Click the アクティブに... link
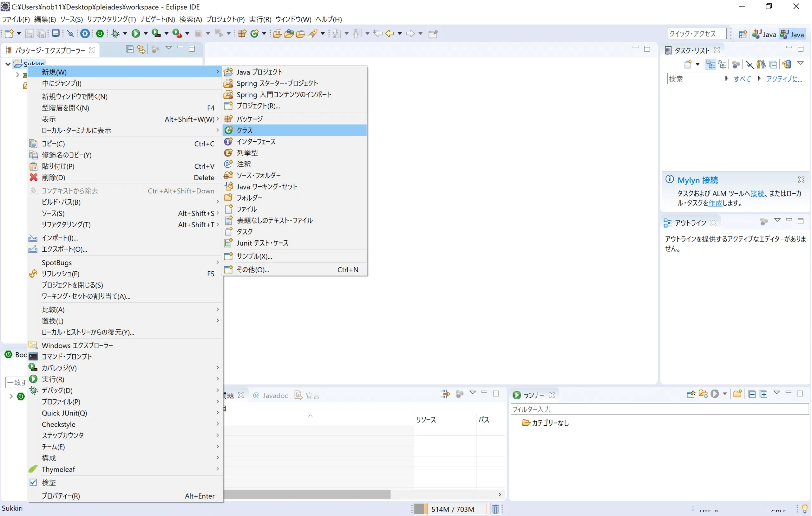812x516 pixels. click(x=784, y=79)
